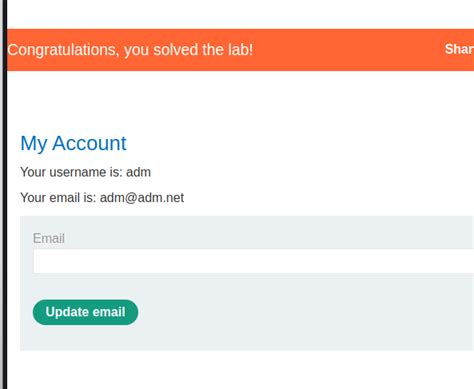Viewport: 474px width, 389px height.
Task: Click the white gap between banner and My Account
Action: point(240,100)
